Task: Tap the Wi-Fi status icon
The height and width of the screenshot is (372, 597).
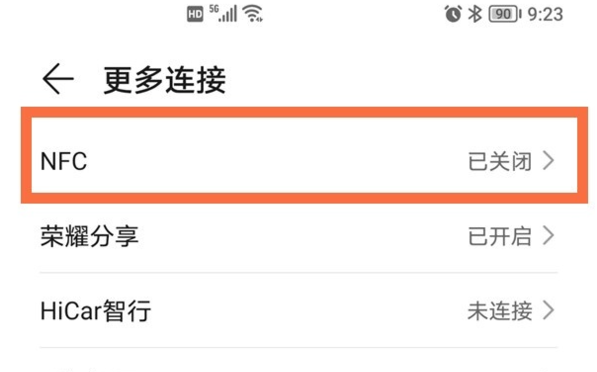Action: pos(254,14)
